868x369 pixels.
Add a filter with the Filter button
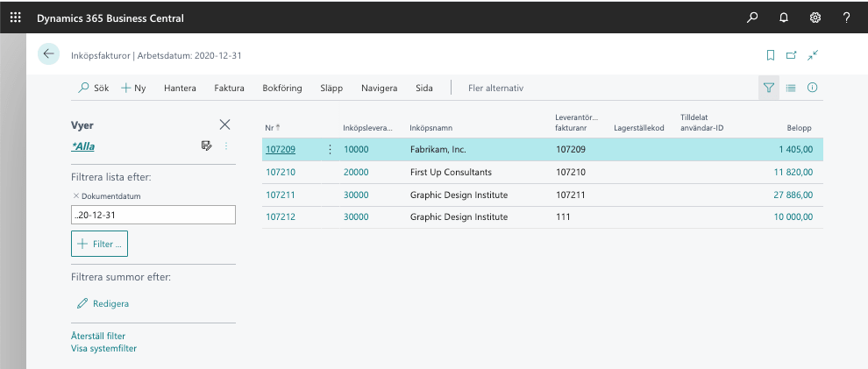[100, 244]
